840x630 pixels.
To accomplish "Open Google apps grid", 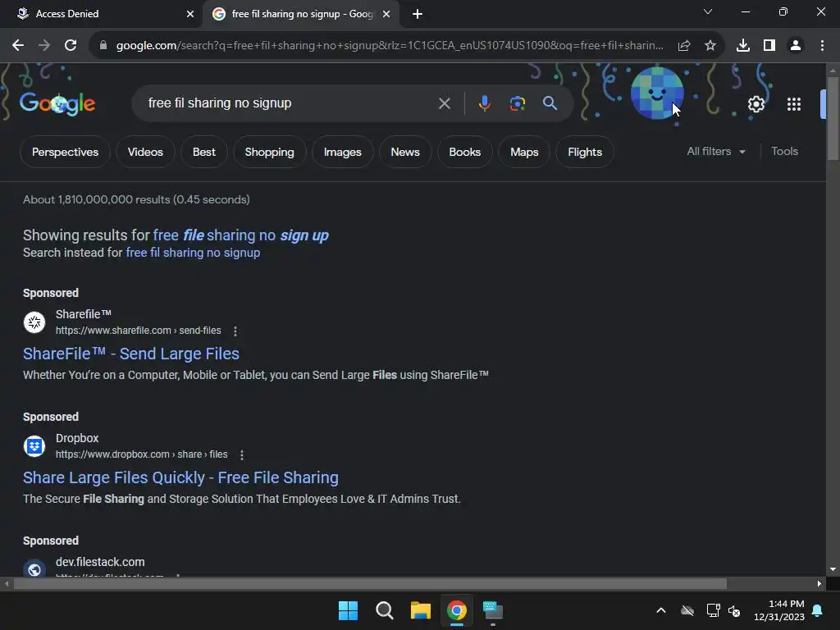I will pyautogui.click(x=794, y=104).
